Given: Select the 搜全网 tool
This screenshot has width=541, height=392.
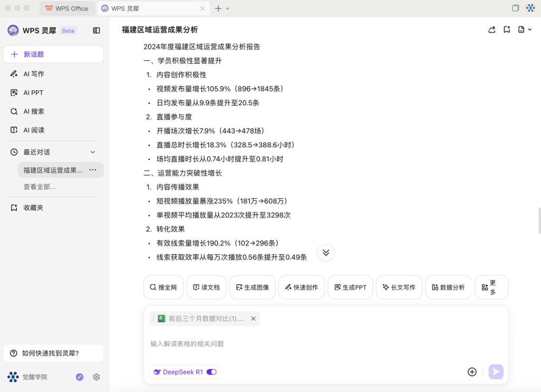Looking at the screenshot, I should point(164,287).
